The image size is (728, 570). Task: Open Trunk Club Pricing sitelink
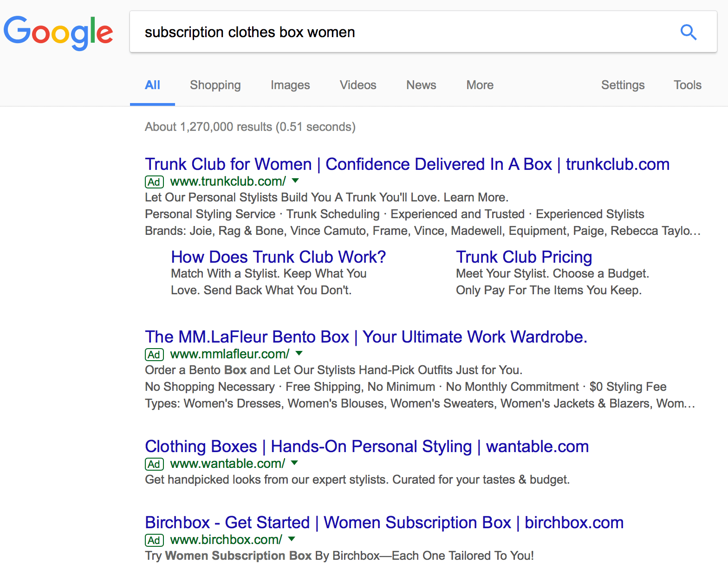pos(524,257)
